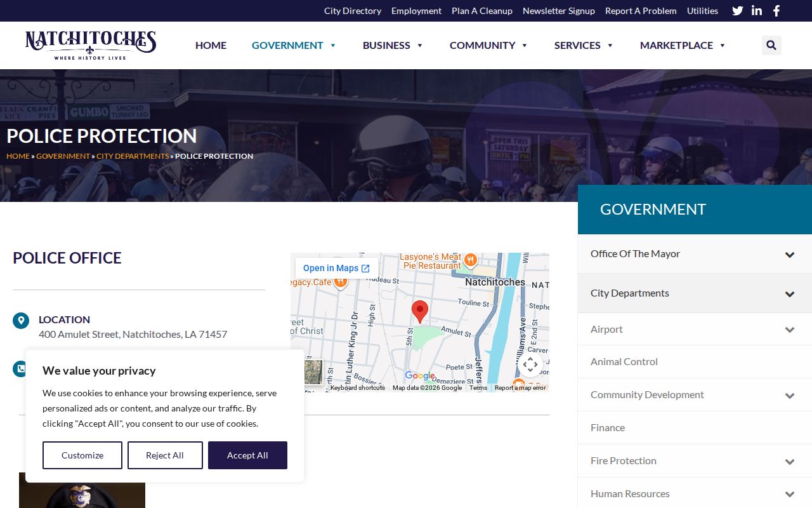The image size is (812, 508).
Task: Open the Services dropdown menu
Action: click(584, 45)
